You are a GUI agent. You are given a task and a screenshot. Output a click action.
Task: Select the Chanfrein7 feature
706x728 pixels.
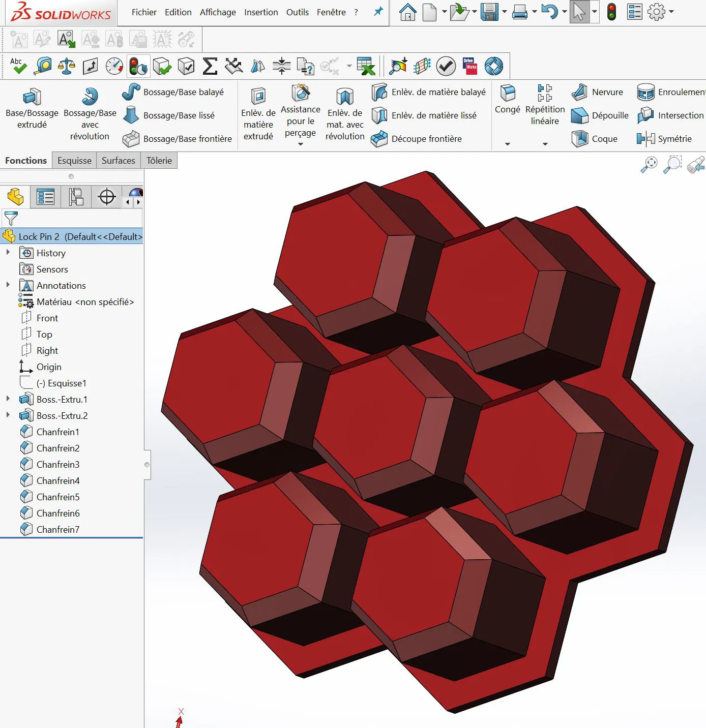(x=50, y=529)
